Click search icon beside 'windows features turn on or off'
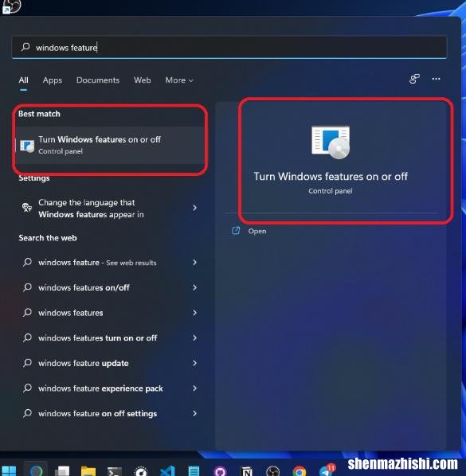466x476 pixels. 27,337
